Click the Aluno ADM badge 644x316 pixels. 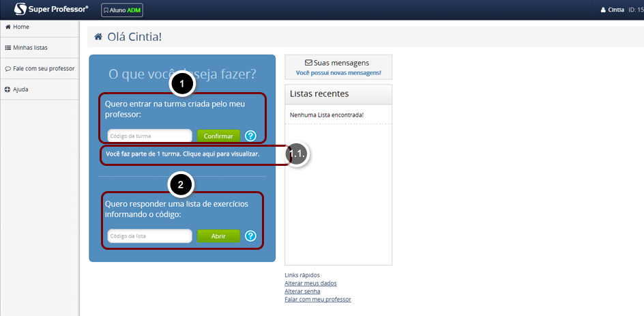pos(122,10)
